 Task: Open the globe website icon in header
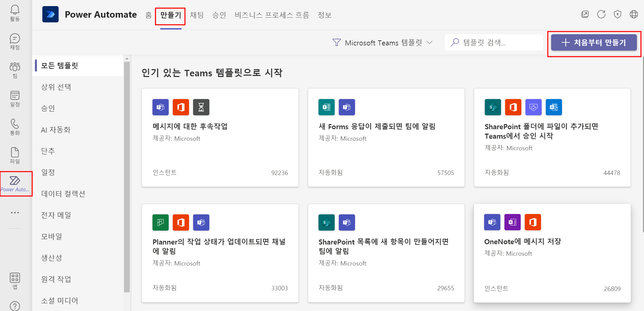click(x=634, y=14)
